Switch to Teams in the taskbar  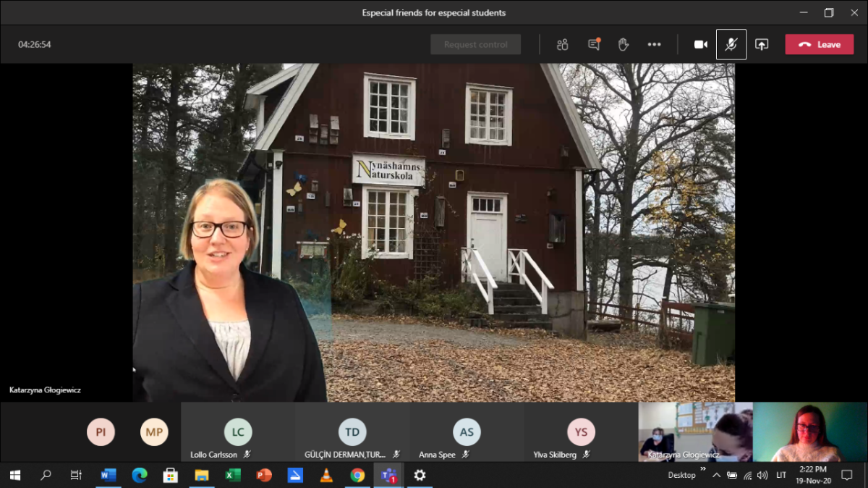388,475
